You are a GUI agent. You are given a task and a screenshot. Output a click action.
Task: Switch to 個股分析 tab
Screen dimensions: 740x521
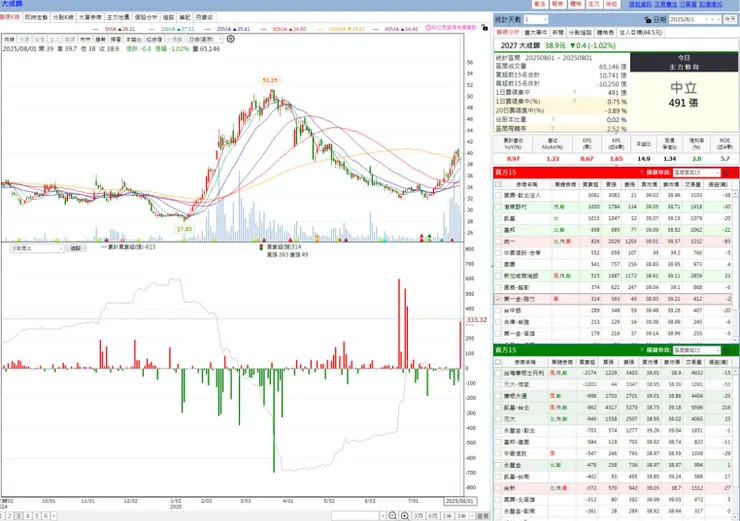coord(146,17)
